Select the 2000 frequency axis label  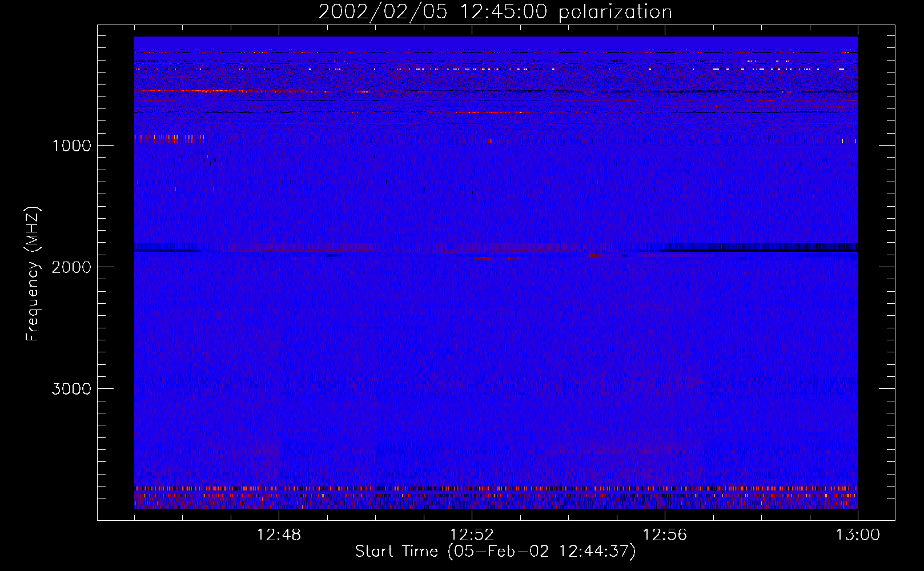click(x=71, y=267)
